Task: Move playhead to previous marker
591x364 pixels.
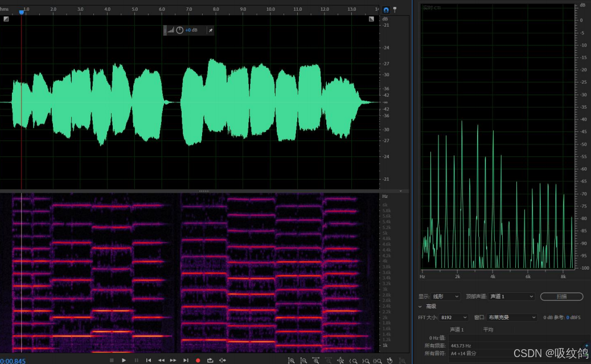Action: (149, 360)
